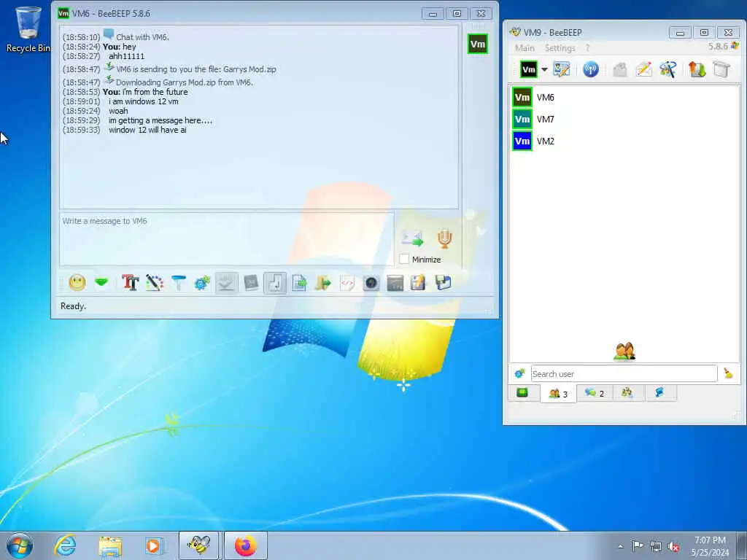Click the Vm status avatar in VM9 toolbar

pos(528,69)
